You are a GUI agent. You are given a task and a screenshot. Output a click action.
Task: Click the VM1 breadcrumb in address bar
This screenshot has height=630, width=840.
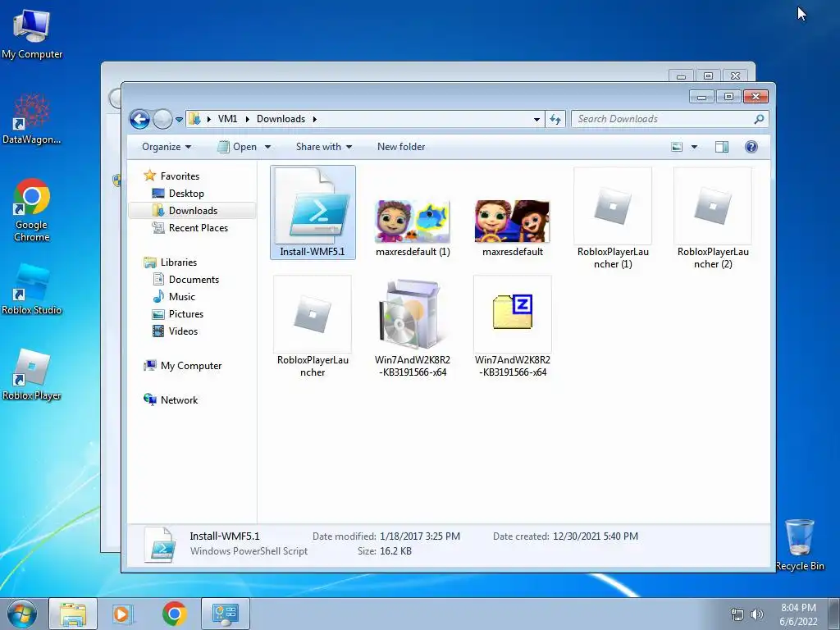(228, 119)
